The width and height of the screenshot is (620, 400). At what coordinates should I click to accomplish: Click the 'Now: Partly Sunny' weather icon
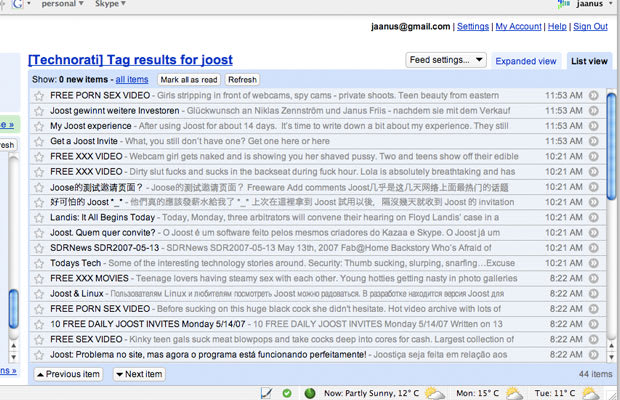pyautogui.click(x=435, y=393)
